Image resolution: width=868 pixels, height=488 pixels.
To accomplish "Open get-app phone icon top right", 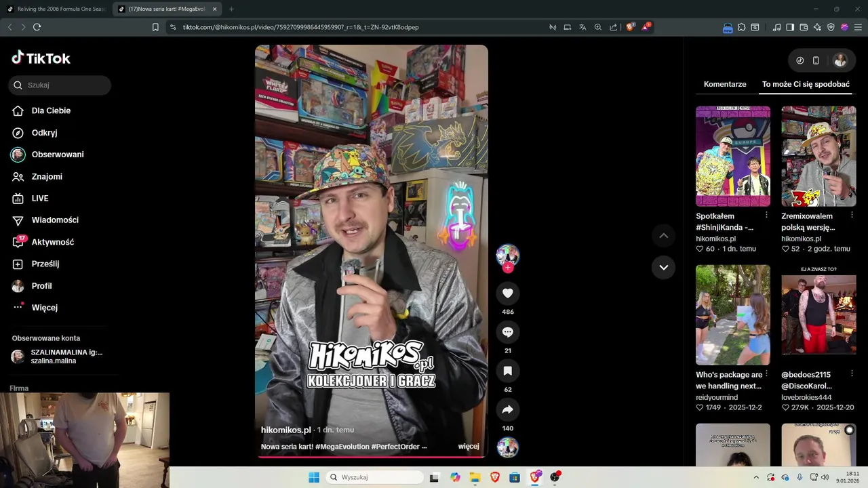I will click(816, 60).
